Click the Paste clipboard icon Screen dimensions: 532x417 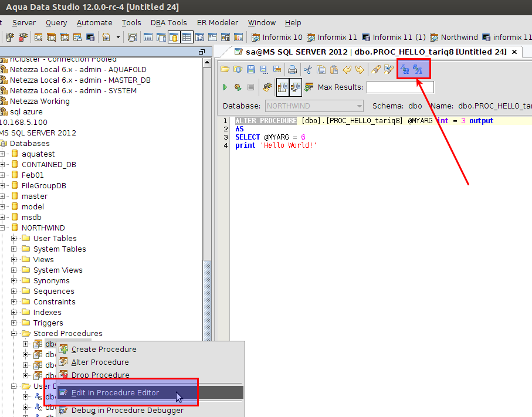point(334,70)
